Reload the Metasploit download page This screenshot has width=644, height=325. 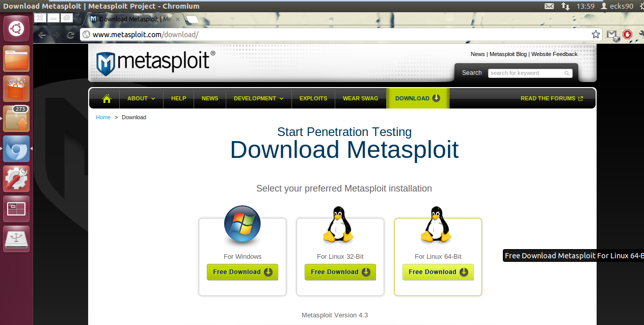(x=71, y=35)
